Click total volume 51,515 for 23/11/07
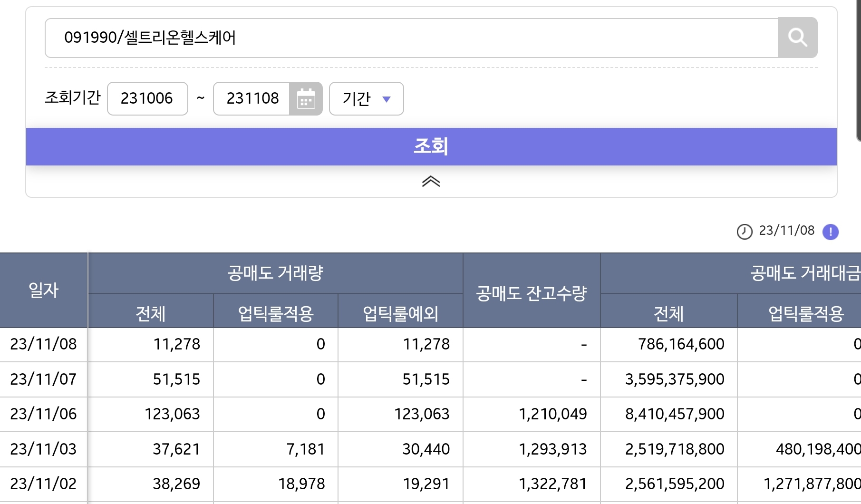The height and width of the screenshot is (504, 861). 176,379
